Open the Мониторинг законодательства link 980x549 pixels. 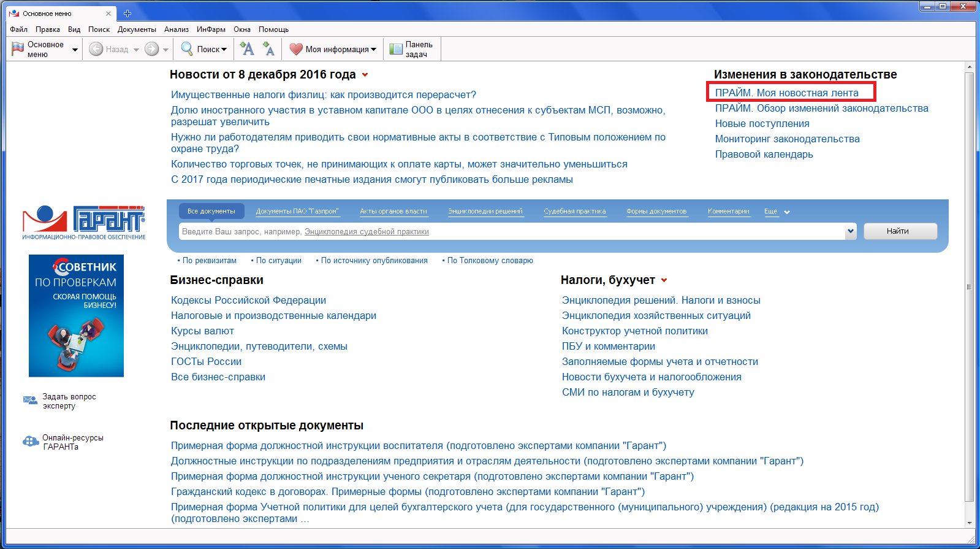click(788, 139)
